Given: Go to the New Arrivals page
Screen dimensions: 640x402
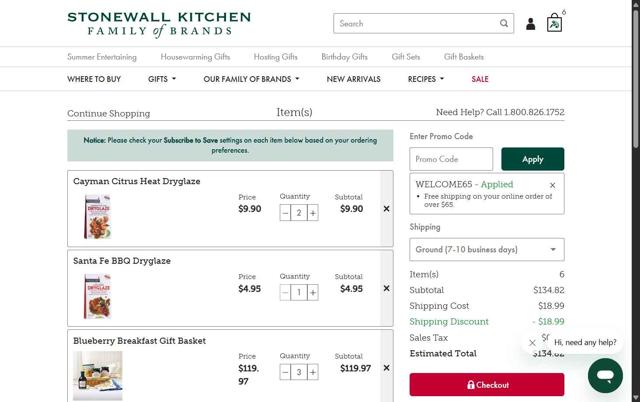Looking at the screenshot, I should pos(353,79).
